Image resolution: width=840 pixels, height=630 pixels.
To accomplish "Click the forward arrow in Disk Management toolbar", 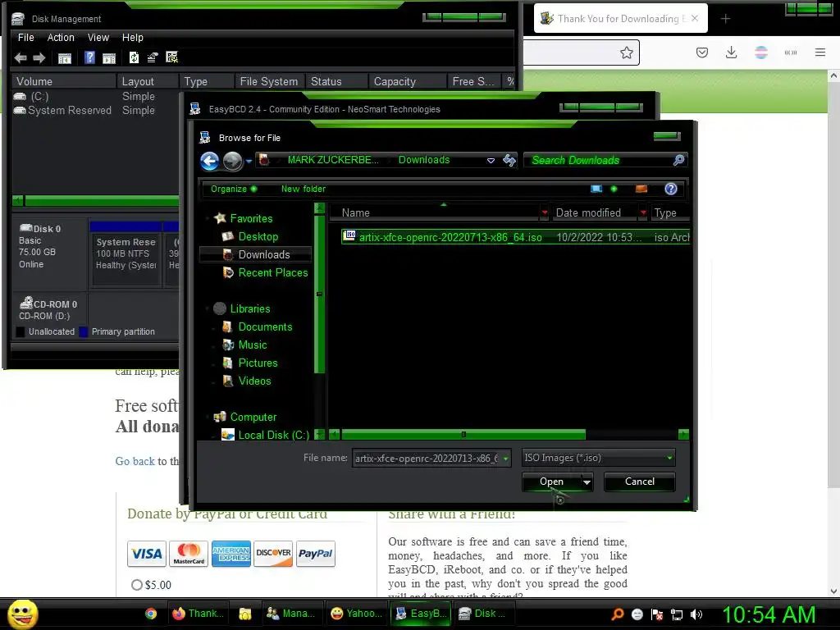I will coord(39,58).
